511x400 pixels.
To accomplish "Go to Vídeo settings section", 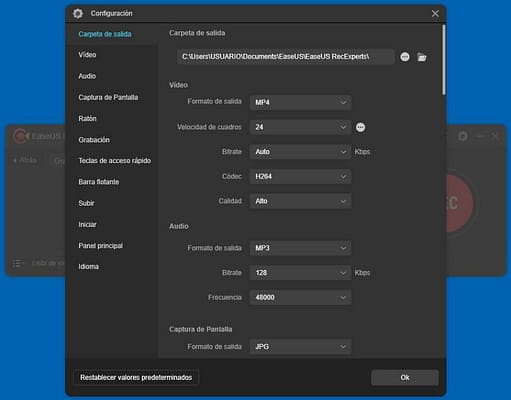I will 87,55.
